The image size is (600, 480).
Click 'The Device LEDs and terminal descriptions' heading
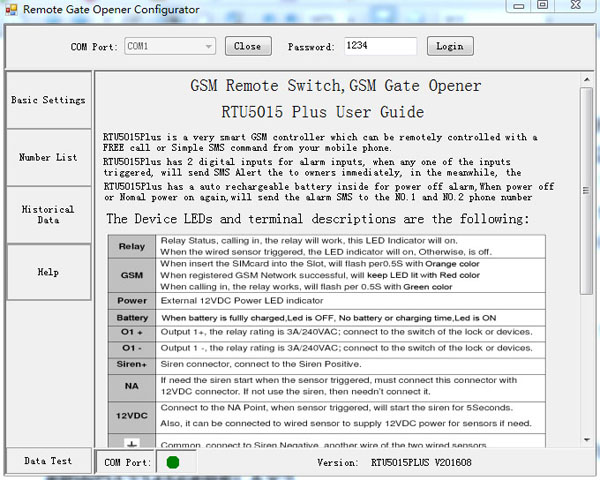(x=318, y=219)
